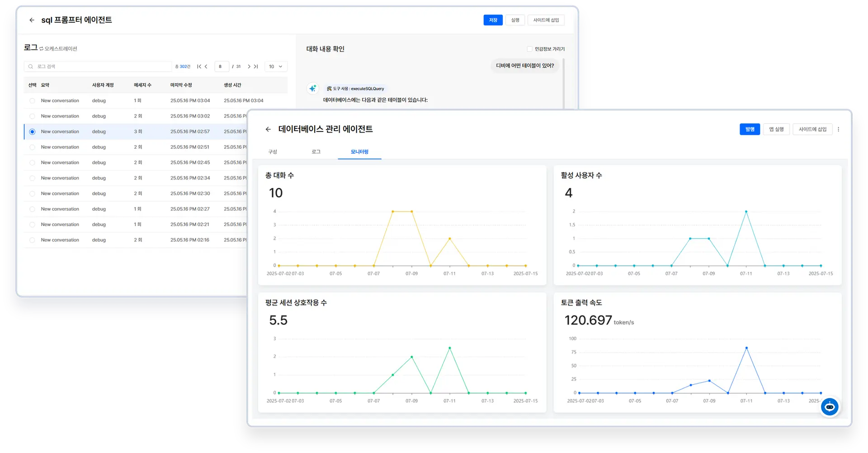Select the conversation from PM 02:51
This screenshot has height=453, width=868.
click(x=32, y=147)
